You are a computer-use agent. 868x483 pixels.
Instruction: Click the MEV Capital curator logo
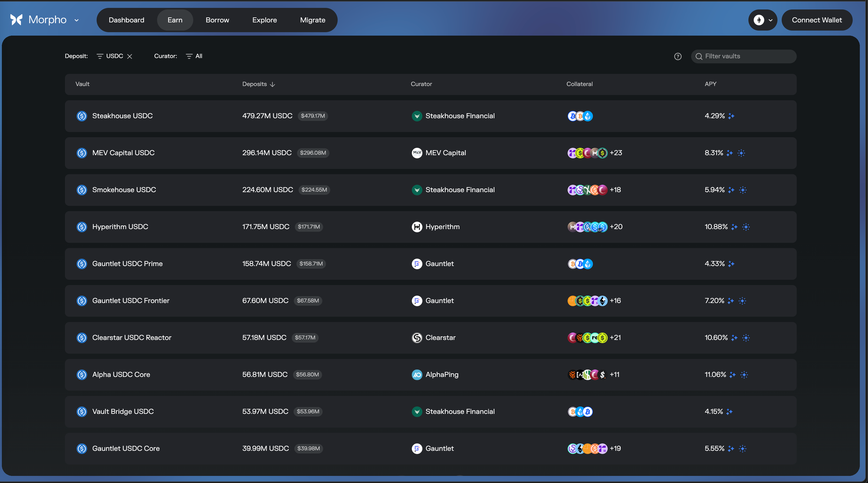click(x=417, y=153)
